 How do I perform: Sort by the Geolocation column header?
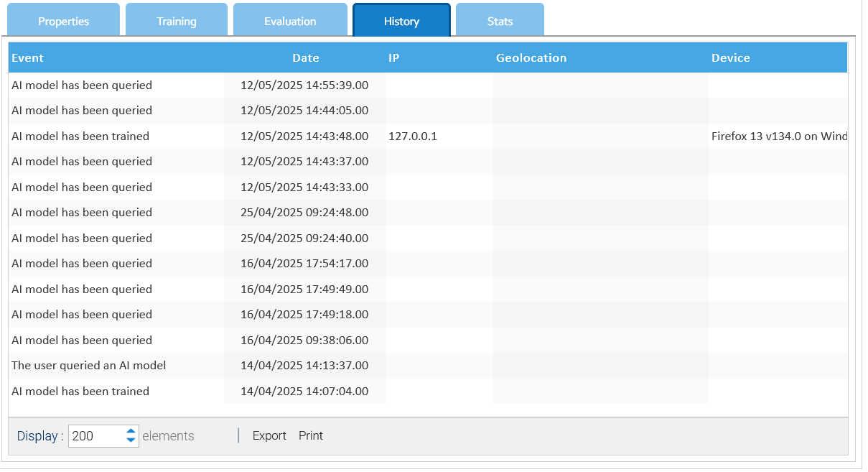pos(531,58)
